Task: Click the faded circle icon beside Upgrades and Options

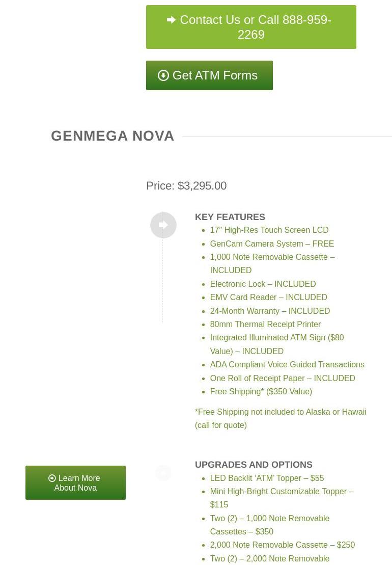Action: point(163,473)
